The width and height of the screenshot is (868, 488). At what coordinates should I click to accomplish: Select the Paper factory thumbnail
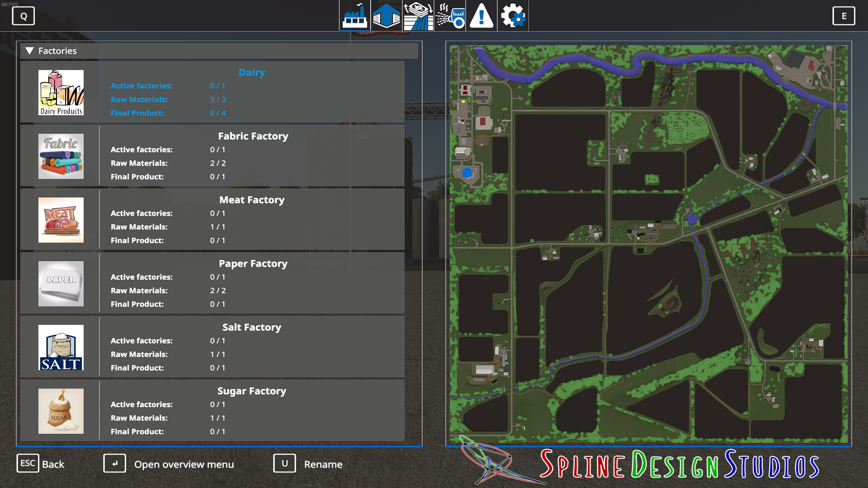(61, 284)
